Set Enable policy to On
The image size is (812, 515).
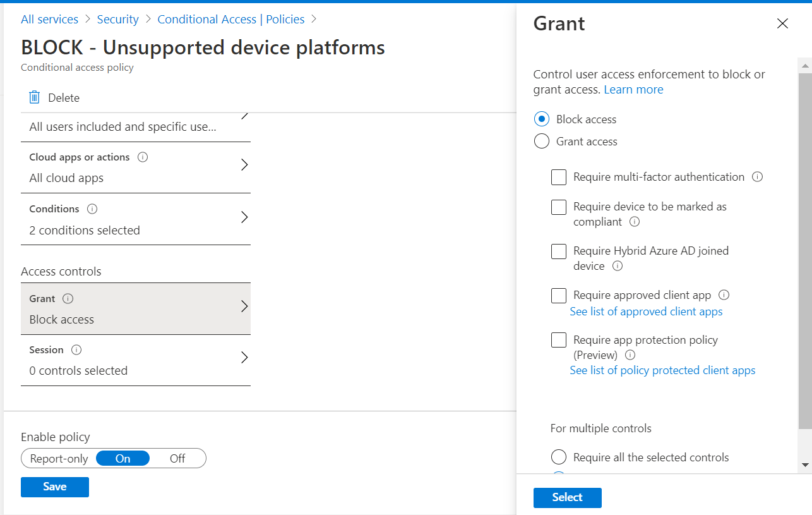pos(122,459)
